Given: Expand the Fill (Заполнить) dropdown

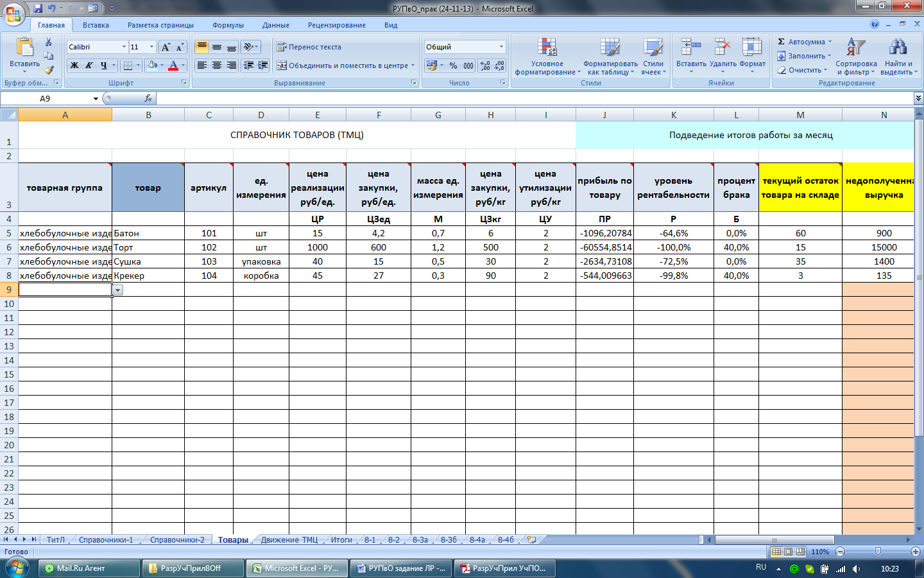Looking at the screenshot, I should point(830,56).
